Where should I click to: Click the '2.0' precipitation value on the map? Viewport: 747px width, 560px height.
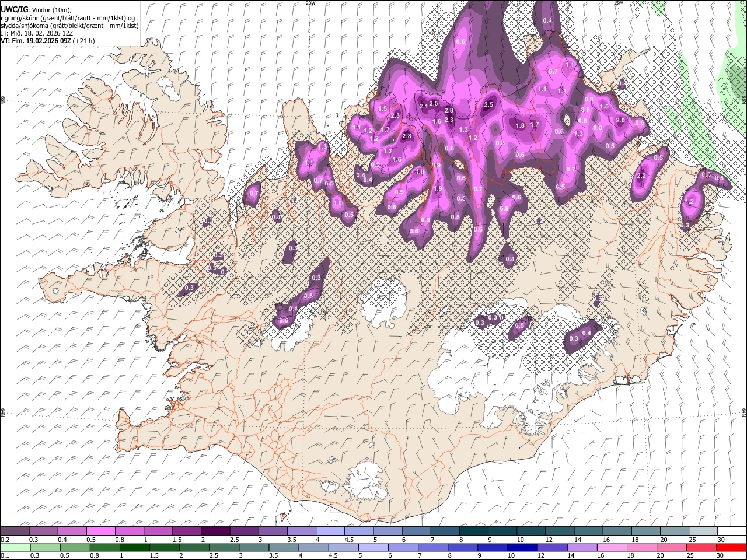click(620, 120)
